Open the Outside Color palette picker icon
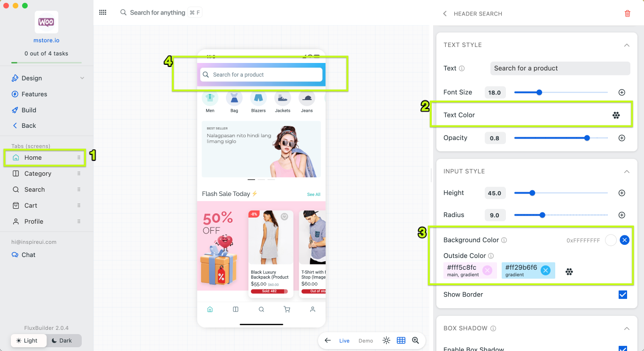 (569, 272)
